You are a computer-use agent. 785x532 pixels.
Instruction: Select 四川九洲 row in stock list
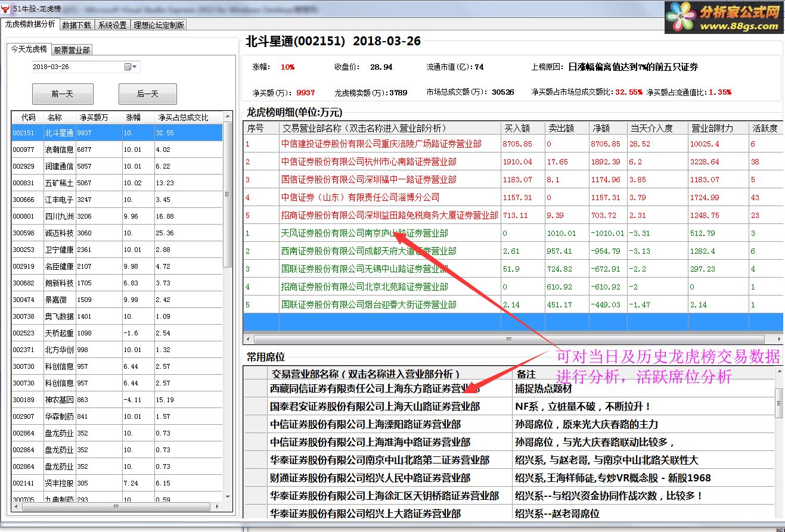point(117,216)
